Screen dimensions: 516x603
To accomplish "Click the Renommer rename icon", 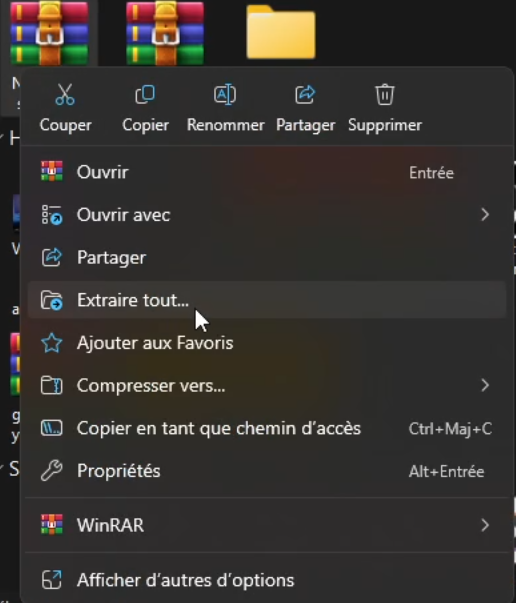I will [225, 95].
